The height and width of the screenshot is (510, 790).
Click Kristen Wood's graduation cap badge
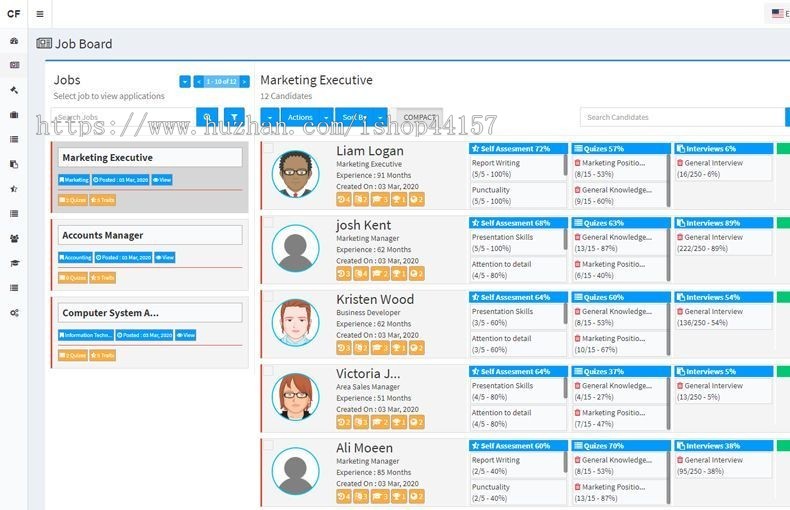(380, 348)
